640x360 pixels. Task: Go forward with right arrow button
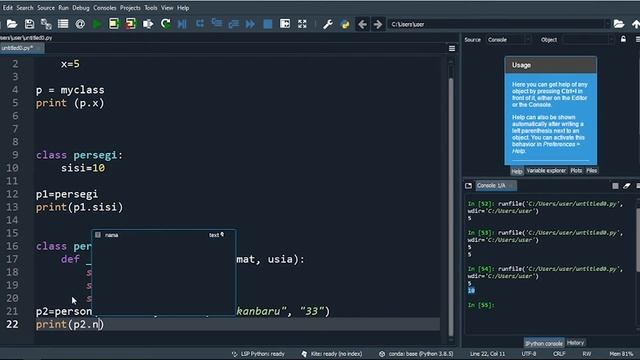(x=378, y=24)
